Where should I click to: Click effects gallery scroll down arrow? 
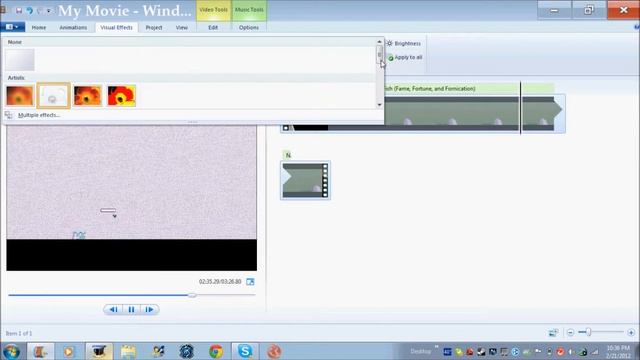[x=379, y=104]
